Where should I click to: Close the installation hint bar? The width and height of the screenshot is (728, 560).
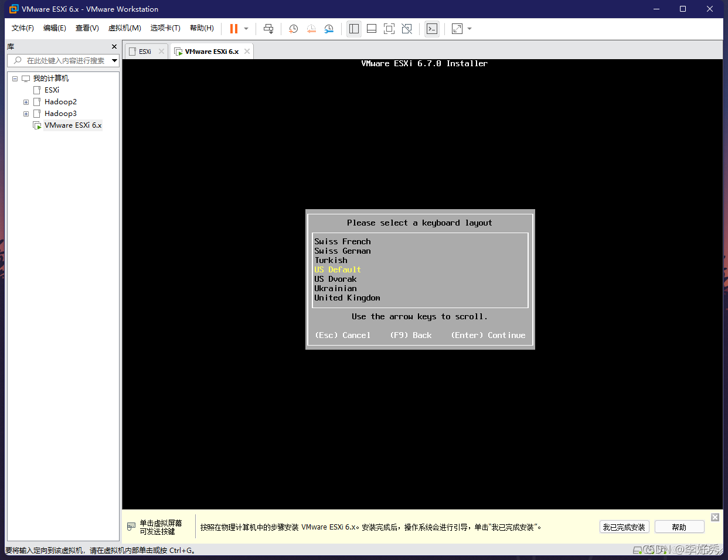click(x=715, y=517)
